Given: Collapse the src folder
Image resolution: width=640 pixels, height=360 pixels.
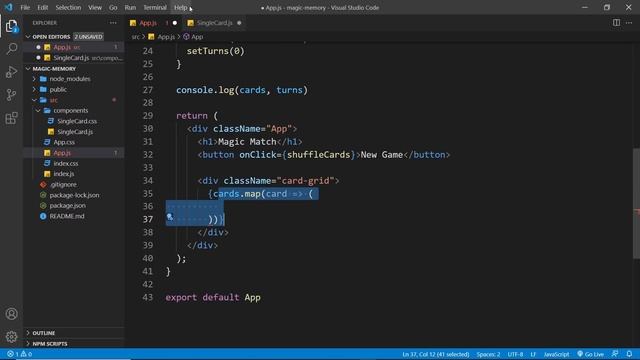Looking at the screenshot, I should (x=35, y=100).
